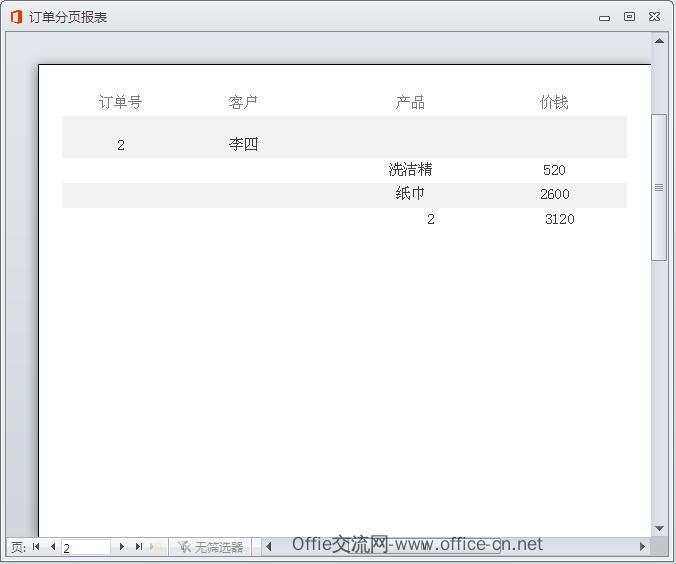
Task: Click the vertical scrollbar thumb
Action: tap(659, 187)
